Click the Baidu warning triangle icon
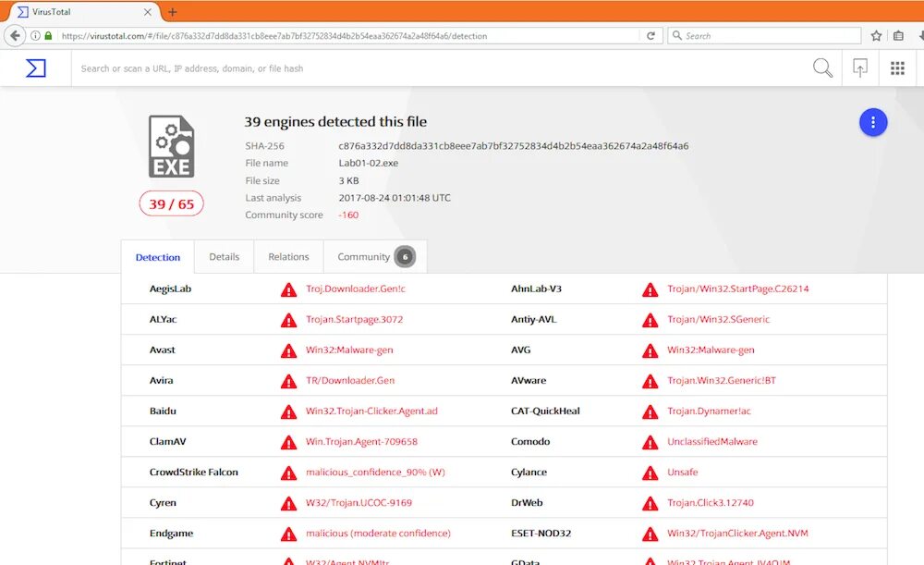This screenshot has width=924, height=565. pyautogui.click(x=288, y=411)
